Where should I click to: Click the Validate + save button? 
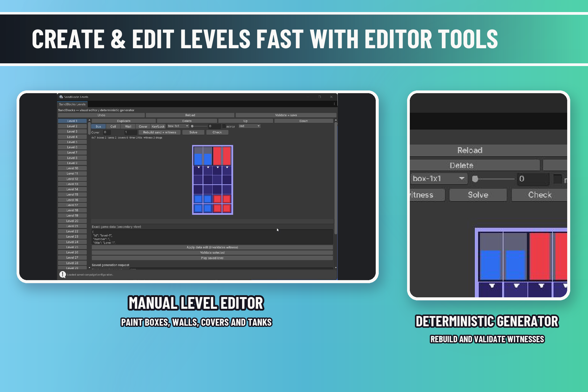[x=286, y=115]
